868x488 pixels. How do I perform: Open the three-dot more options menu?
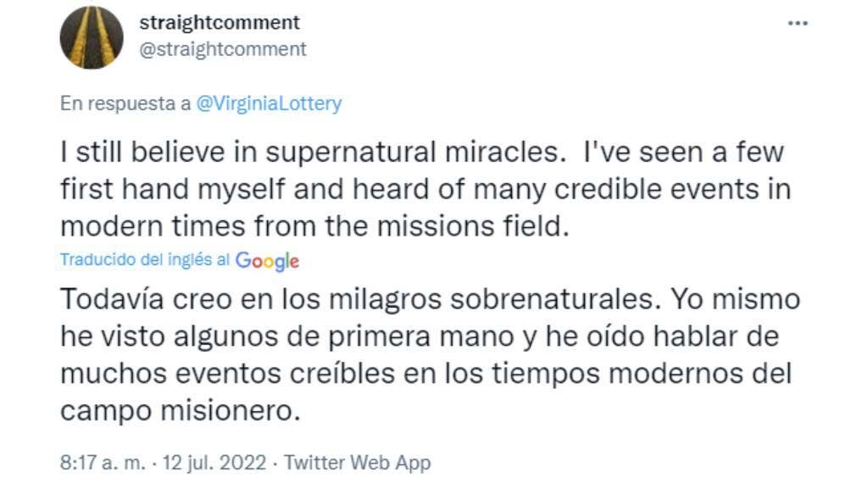point(798,23)
